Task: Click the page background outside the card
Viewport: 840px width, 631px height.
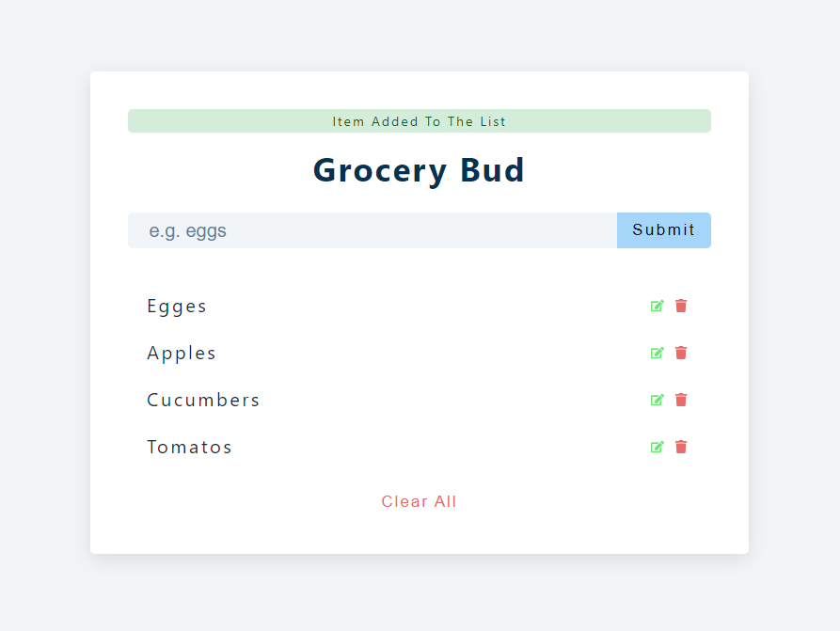Action: click(42, 315)
